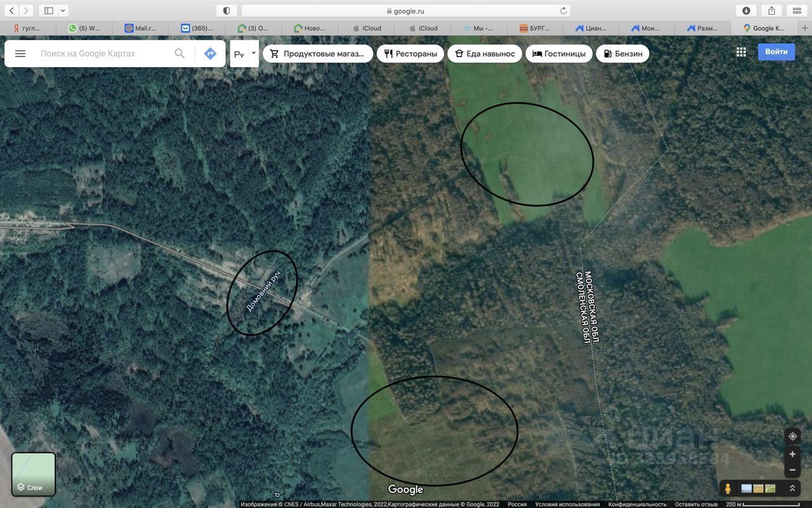Image resolution: width=812 pixels, height=508 pixels.
Task: Switch to the WhatsApp tab
Action: pyautogui.click(x=84, y=28)
